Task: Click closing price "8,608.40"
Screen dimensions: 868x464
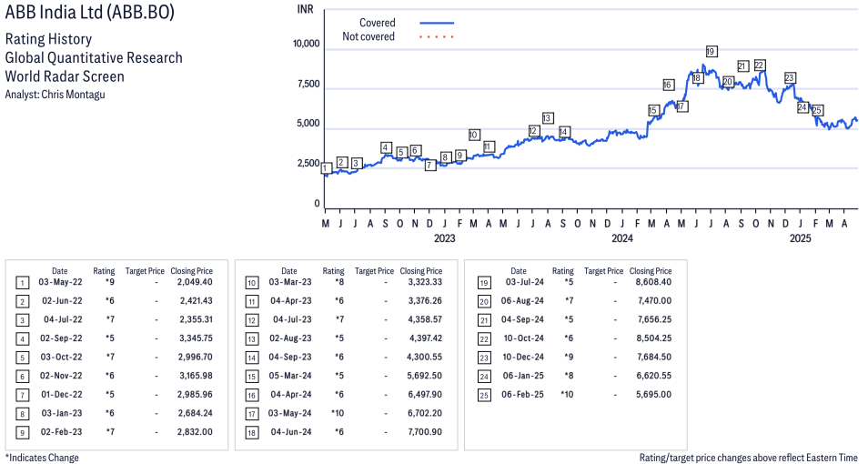Action: [x=654, y=282]
